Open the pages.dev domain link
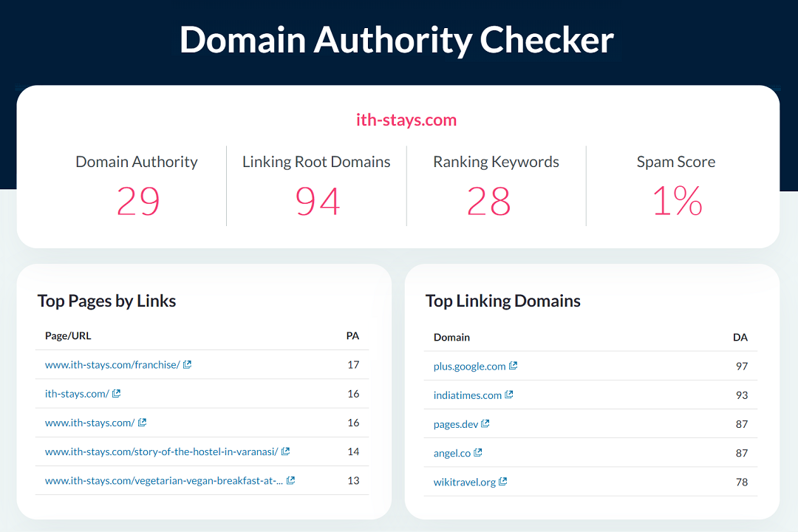Screen dimensions: 798x532 tap(456, 425)
